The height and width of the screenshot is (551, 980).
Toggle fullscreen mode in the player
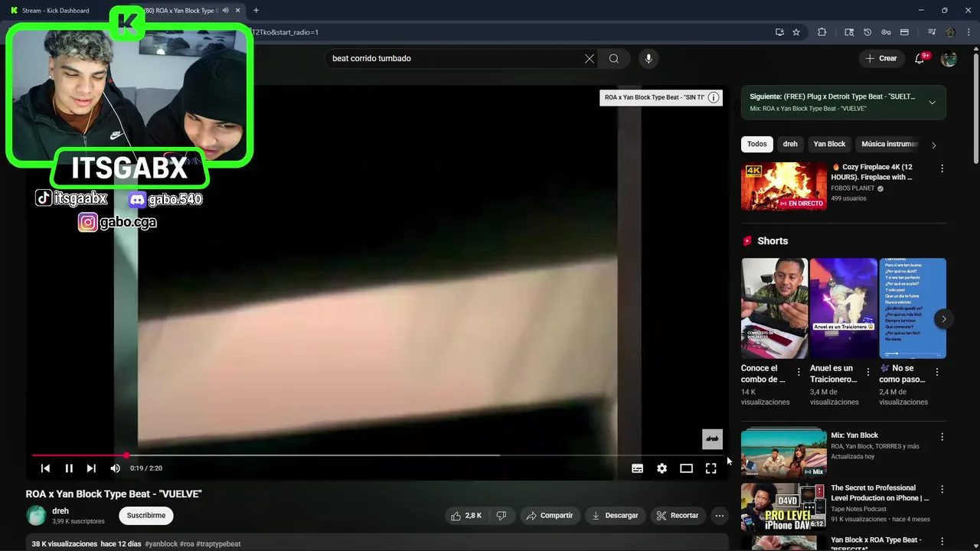point(710,468)
